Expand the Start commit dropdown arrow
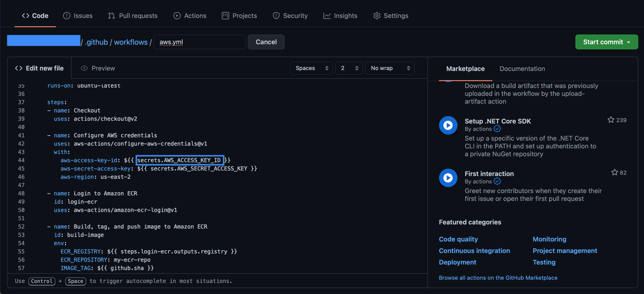The image size is (644, 294). pyautogui.click(x=629, y=42)
